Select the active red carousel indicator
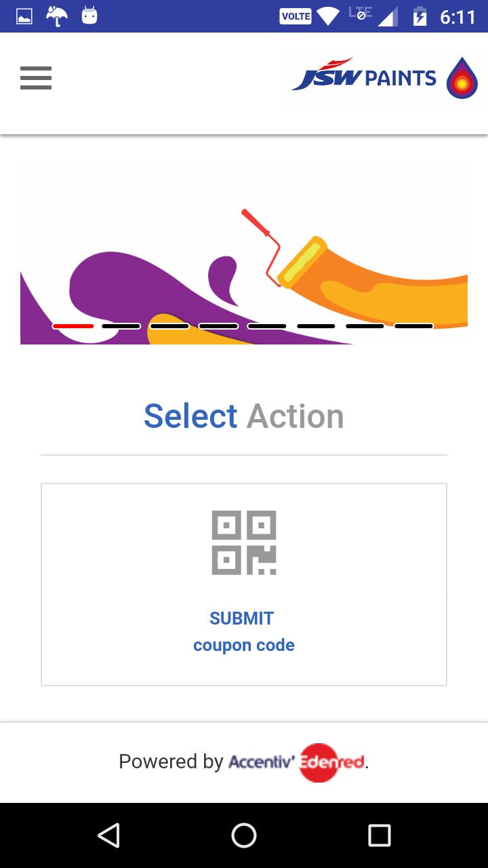 tap(73, 326)
